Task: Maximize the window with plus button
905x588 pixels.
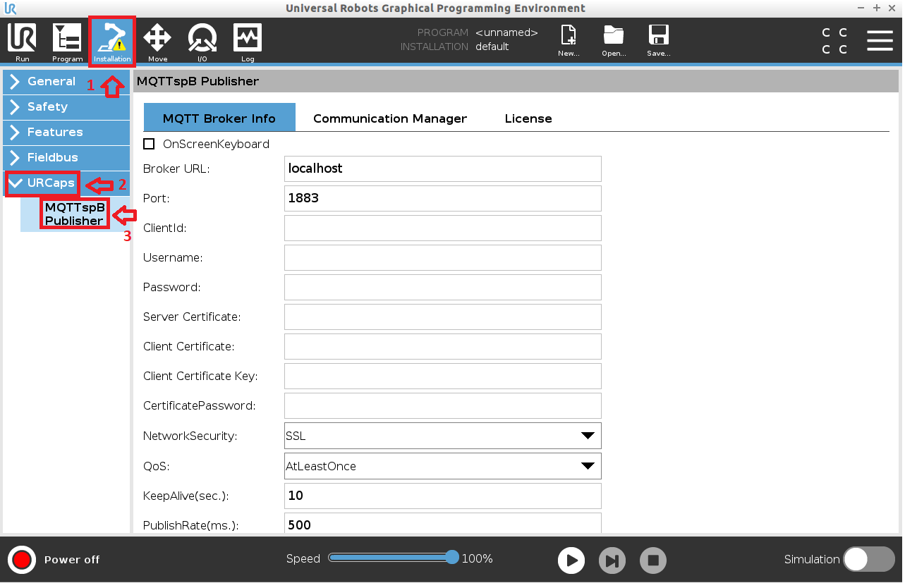Action: point(877,8)
